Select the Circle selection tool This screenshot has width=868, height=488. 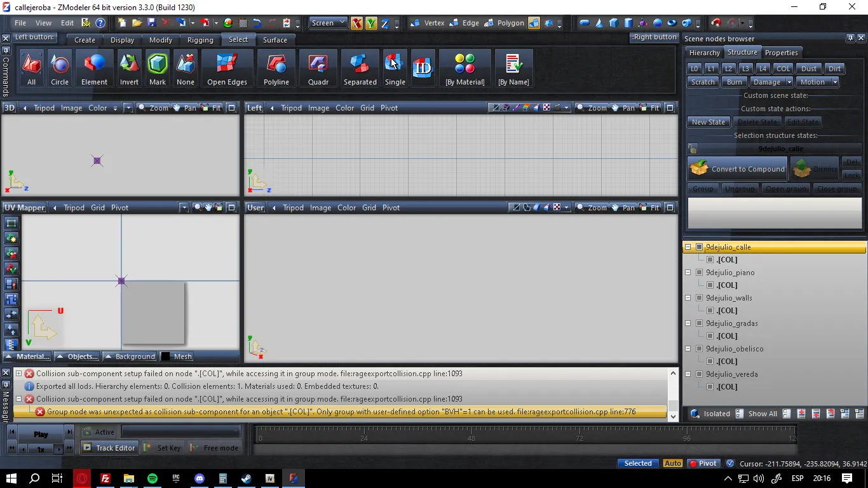[x=60, y=68]
